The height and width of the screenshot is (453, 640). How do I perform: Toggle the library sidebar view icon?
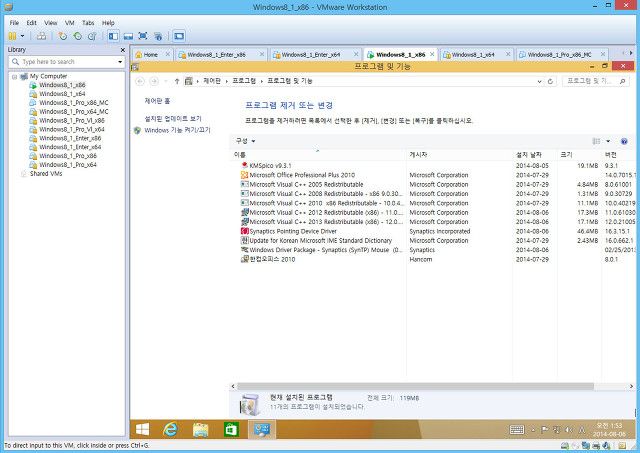click(113, 36)
